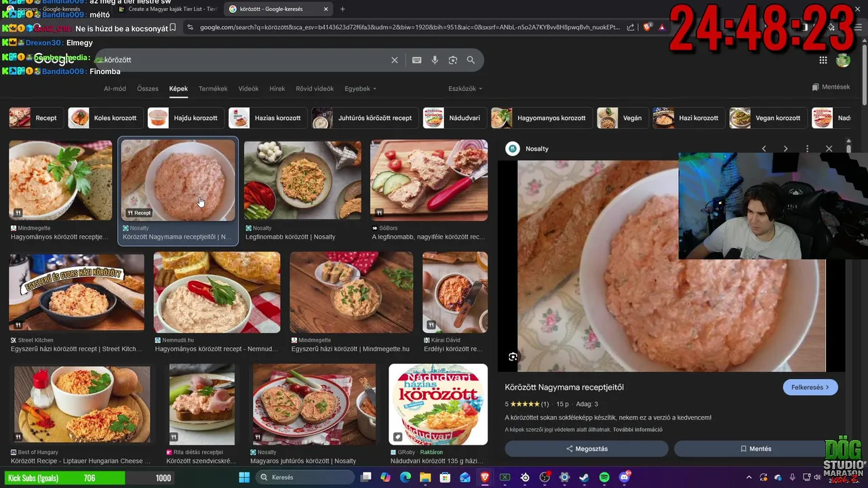This screenshot has width=868, height=488.
Task: Show hidden system tray icons
Action: [x=749, y=477]
